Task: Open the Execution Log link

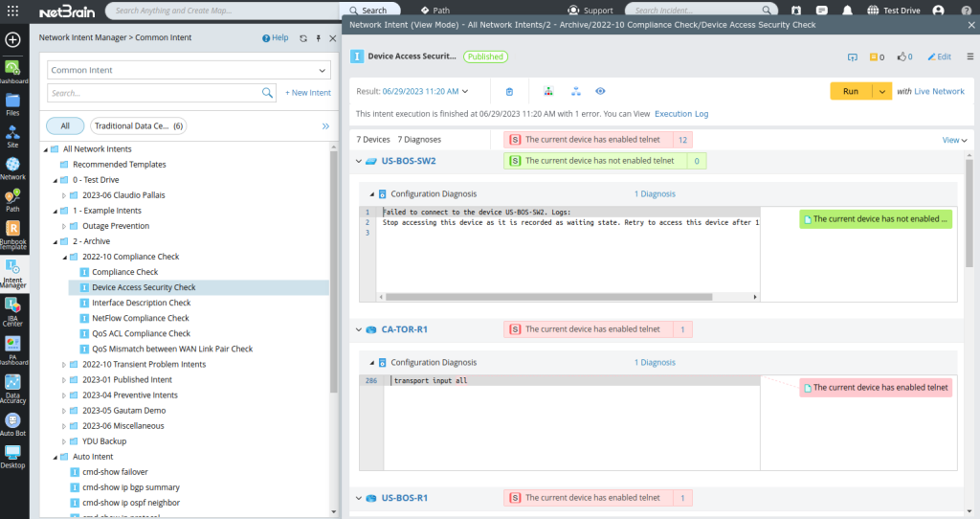Action: pos(681,114)
